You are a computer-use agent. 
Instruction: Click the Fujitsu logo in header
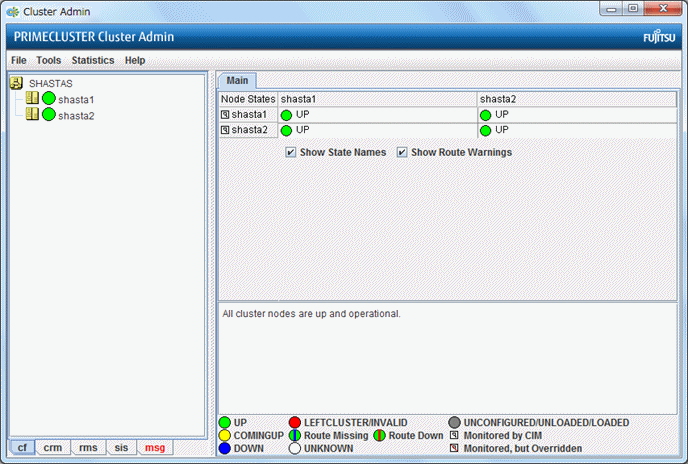tap(659, 37)
